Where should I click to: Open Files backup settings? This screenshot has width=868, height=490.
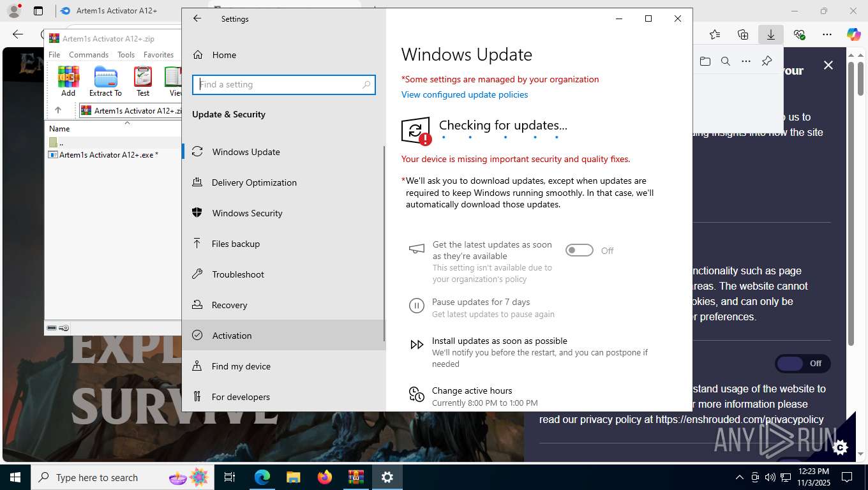[284, 244]
